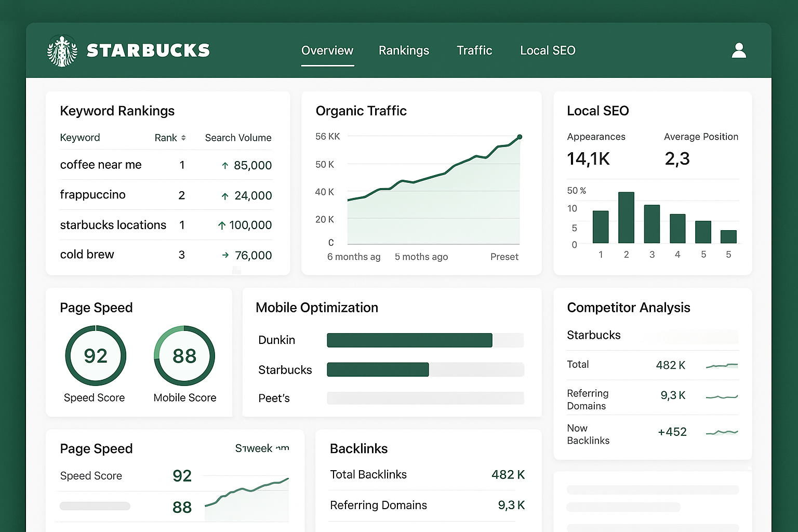This screenshot has width=798, height=532.
Task: Click the Referring Domains sparkline icon
Action: tap(722, 397)
